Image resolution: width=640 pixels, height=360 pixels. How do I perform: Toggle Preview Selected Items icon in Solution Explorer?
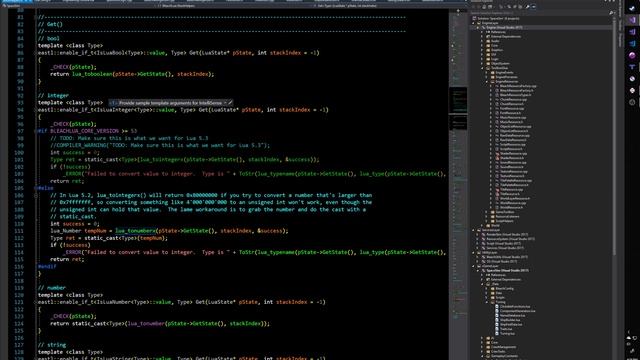click(533, 7)
